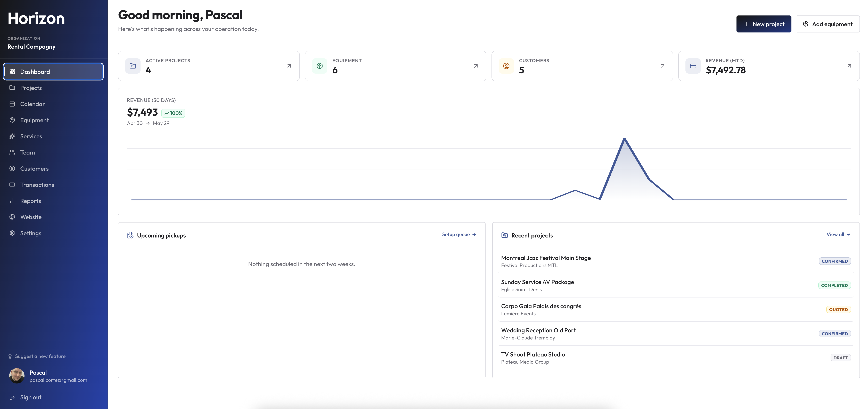Click CONFIRMED badge on Wedding Reception row
This screenshot has height=409, width=868.
pos(835,334)
